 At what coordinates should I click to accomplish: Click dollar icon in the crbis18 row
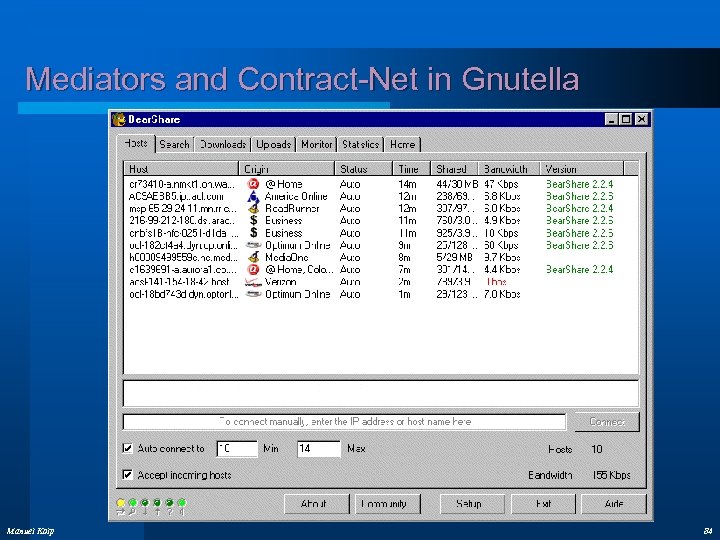tap(253, 233)
